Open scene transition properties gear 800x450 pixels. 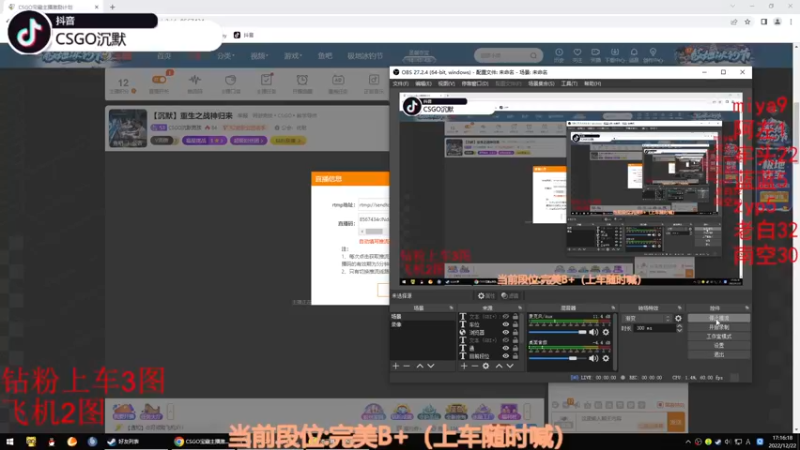(x=678, y=318)
